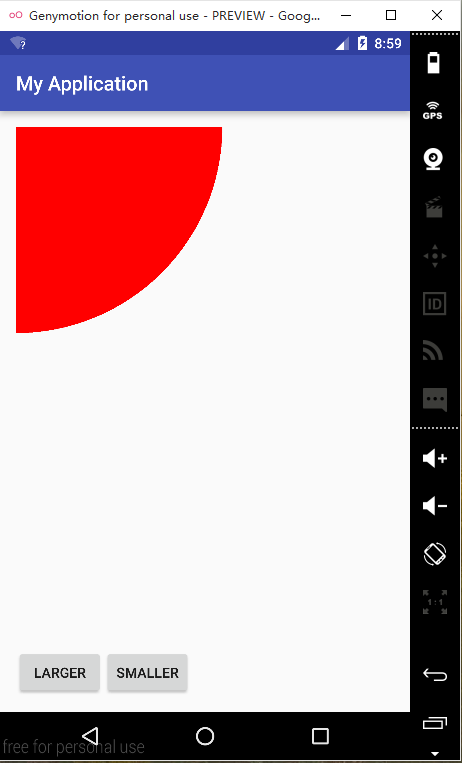The width and height of the screenshot is (462, 763).
Task: Open the webcam camera widget
Action: 434,159
